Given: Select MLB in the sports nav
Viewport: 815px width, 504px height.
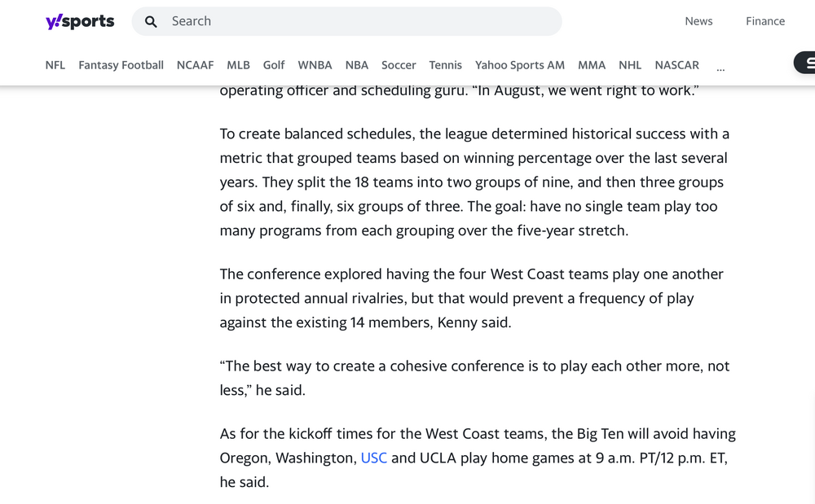Looking at the screenshot, I should 238,65.
